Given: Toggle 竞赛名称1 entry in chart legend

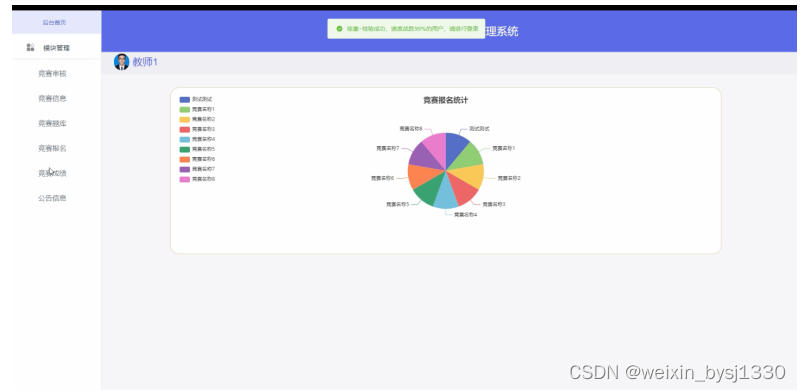Looking at the screenshot, I should click(197, 109).
